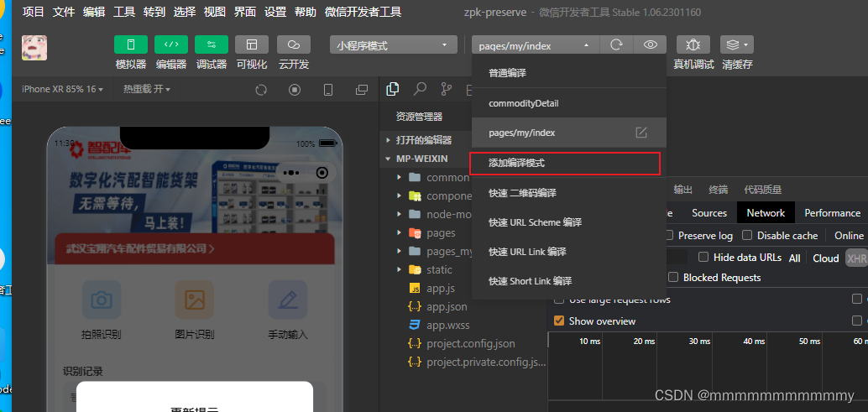Image resolution: width=868 pixels, height=412 pixels.
Task: Tap the mini program capsule menu dots
Action: [x=290, y=173]
